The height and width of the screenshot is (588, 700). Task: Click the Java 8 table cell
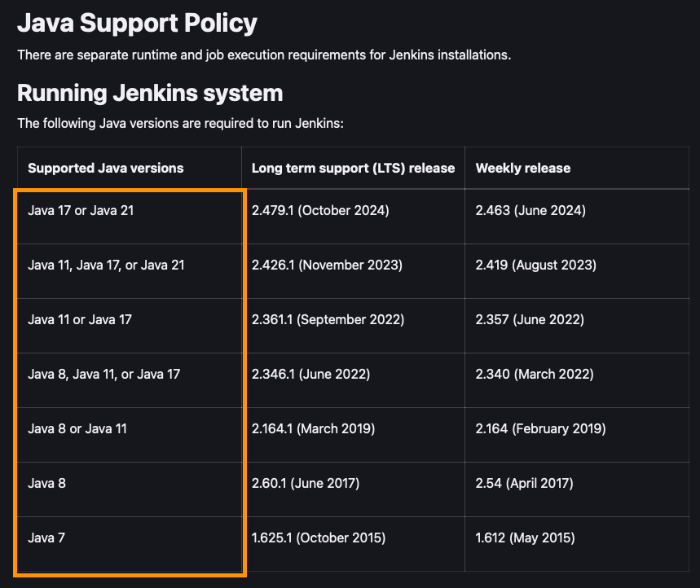tap(46, 483)
